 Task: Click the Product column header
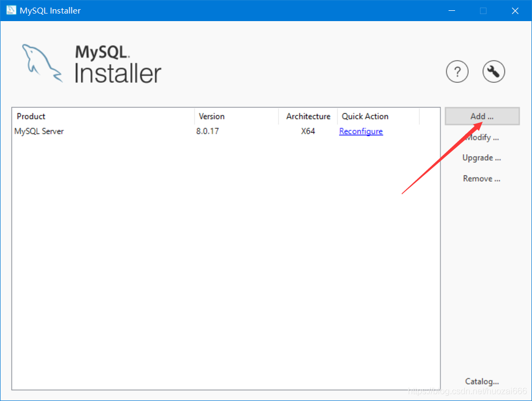(103, 116)
